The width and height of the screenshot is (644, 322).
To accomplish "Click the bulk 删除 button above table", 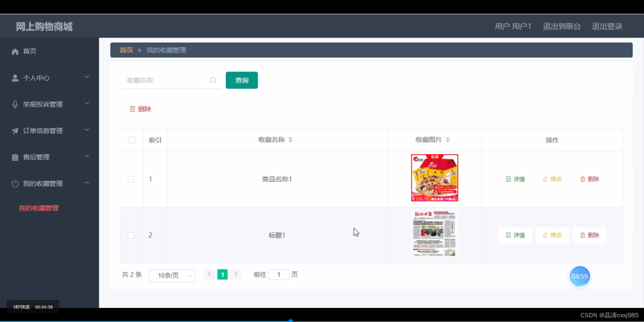I will pos(141,109).
